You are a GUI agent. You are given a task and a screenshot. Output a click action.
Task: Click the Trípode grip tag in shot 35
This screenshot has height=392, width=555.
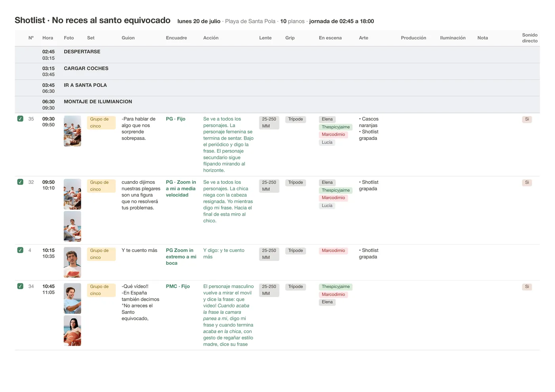295,119
